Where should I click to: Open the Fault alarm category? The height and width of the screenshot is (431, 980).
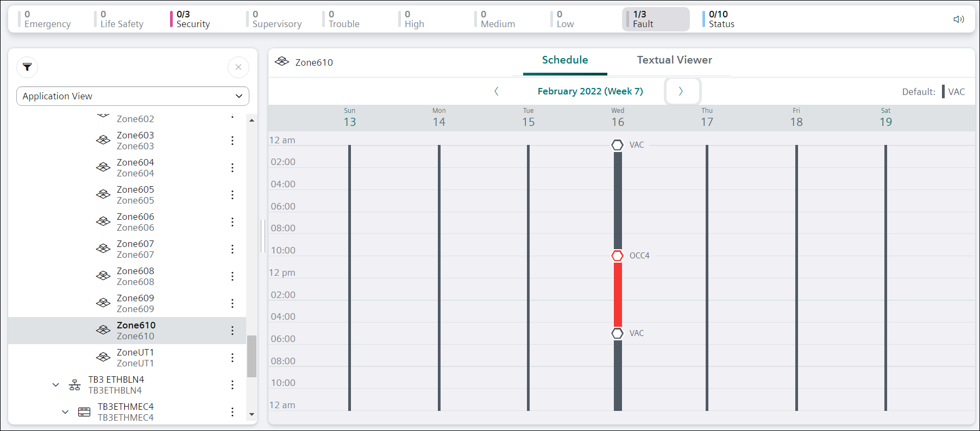(x=655, y=20)
